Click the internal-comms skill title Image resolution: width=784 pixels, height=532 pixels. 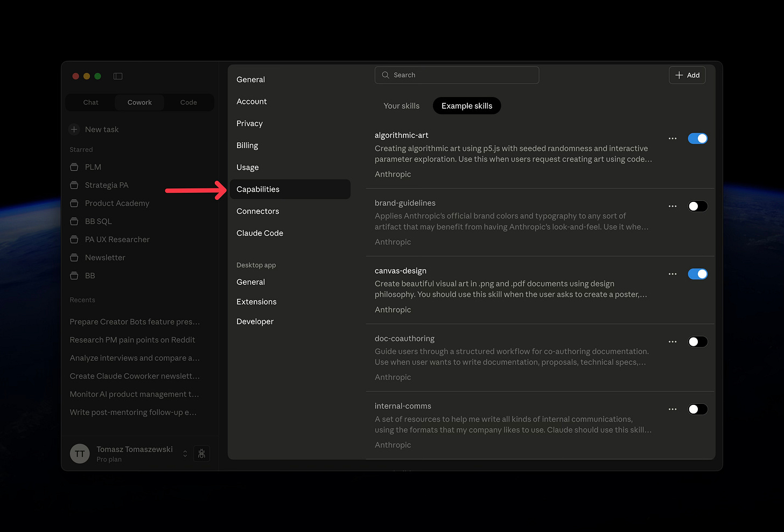tap(403, 406)
